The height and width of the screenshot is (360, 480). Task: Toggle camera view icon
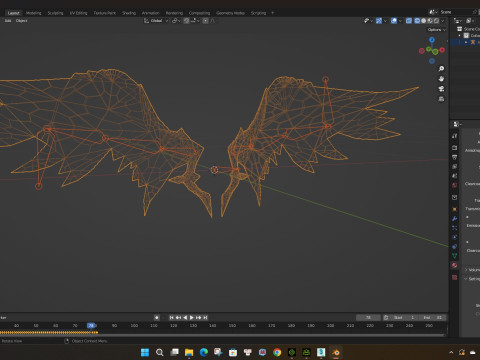point(441,89)
